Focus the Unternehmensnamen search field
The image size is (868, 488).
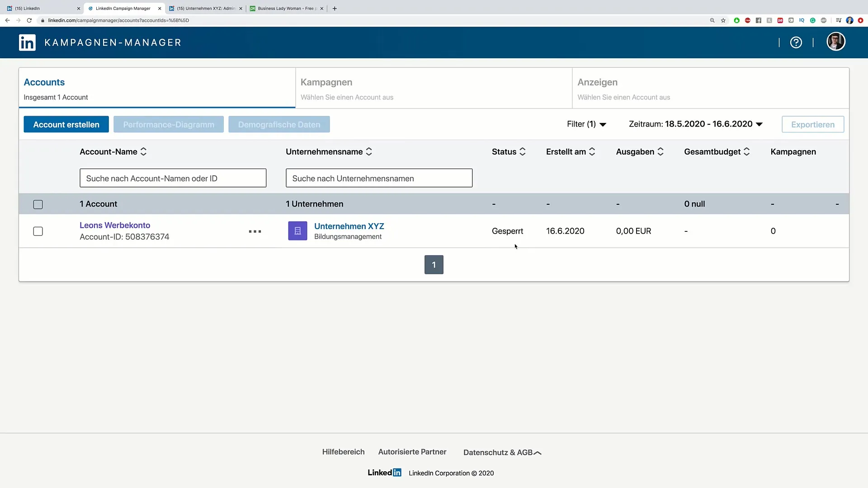379,178
